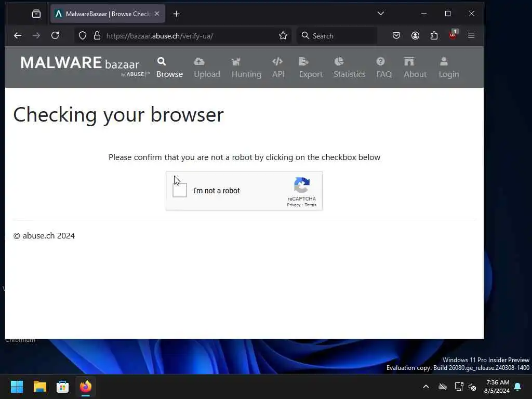532x399 pixels.
Task: Minimize the Firefox window
Action: [424, 14]
